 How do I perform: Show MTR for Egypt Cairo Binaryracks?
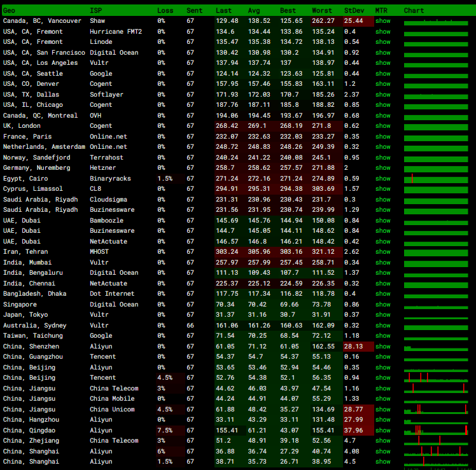pos(383,179)
